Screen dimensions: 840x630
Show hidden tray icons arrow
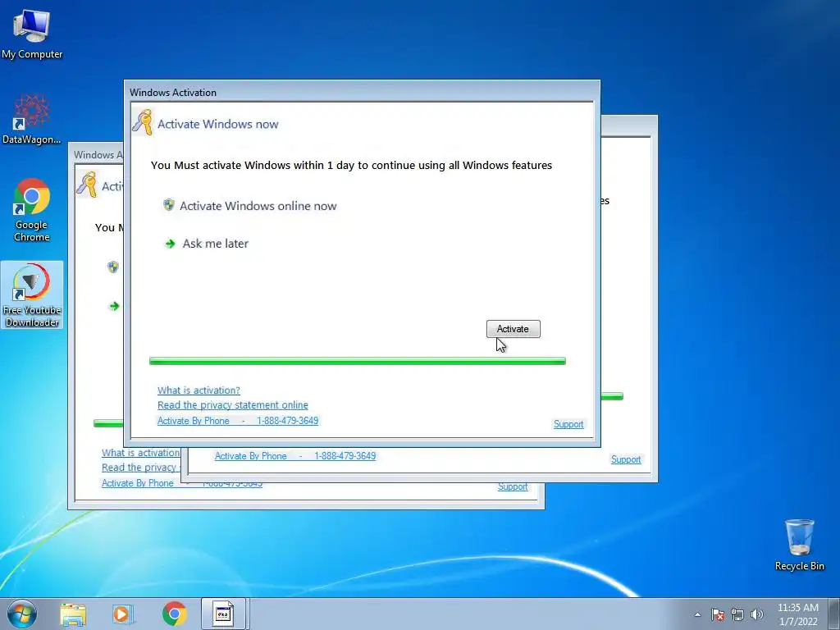(697, 614)
